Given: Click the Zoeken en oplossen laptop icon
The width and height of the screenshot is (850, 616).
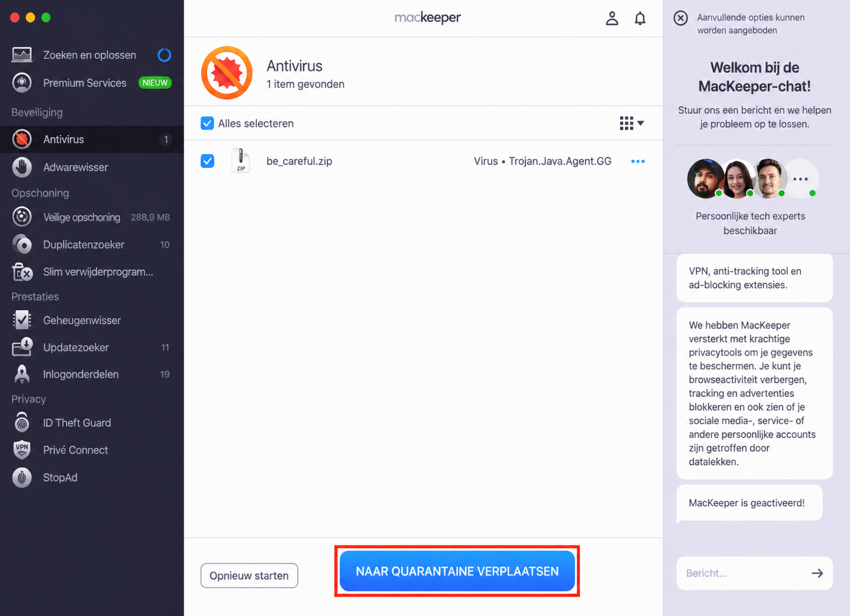Looking at the screenshot, I should coord(22,55).
